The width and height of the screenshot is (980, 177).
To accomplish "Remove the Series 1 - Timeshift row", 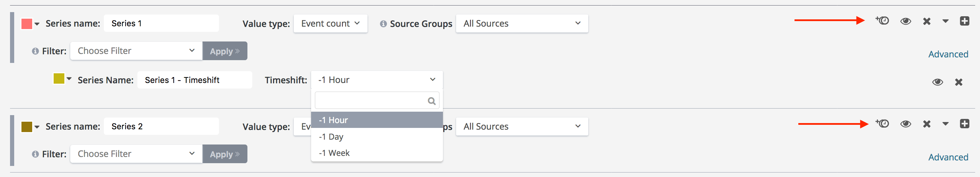I will (x=958, y=82).
